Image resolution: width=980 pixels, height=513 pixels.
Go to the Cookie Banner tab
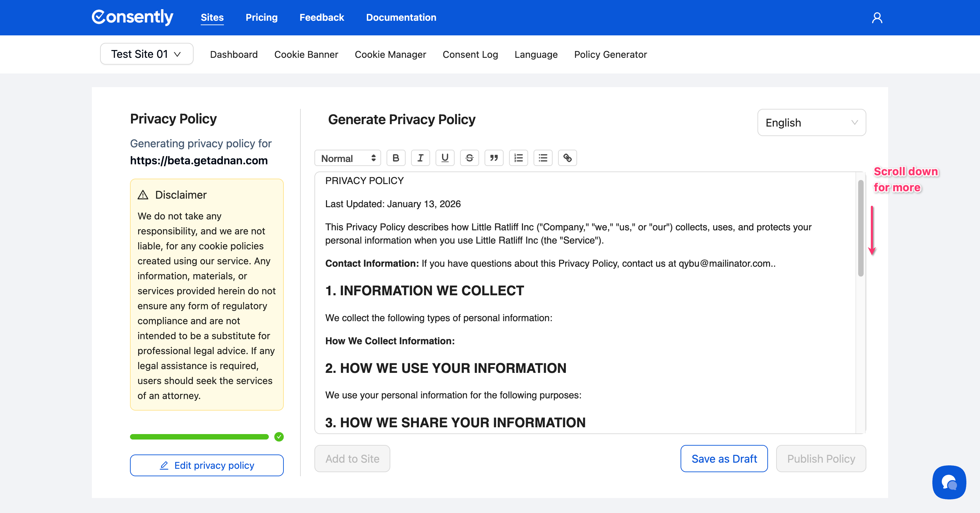[x=306, y=54]
